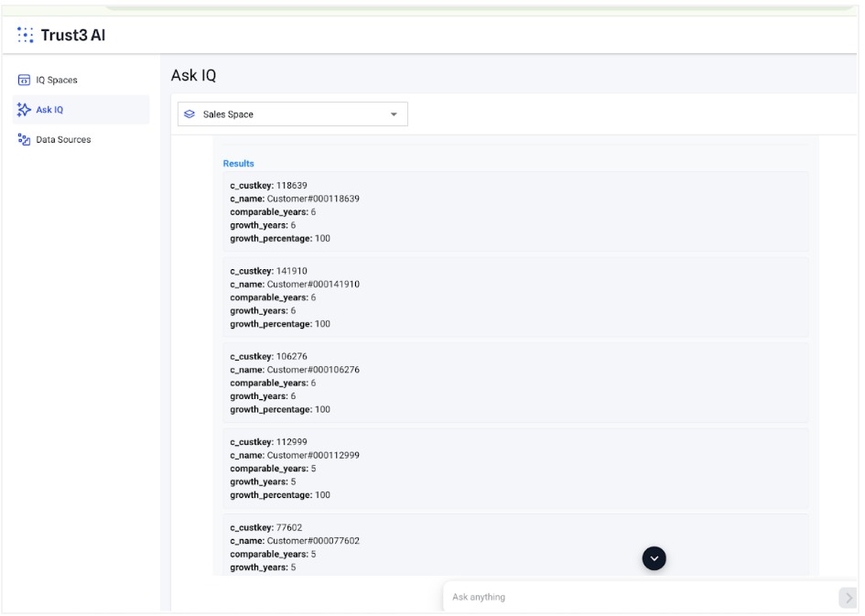The height and width of the screenshot is (616, 865).
Task: Go to the Data Sources menu label
Action: [x=63, y=140]
